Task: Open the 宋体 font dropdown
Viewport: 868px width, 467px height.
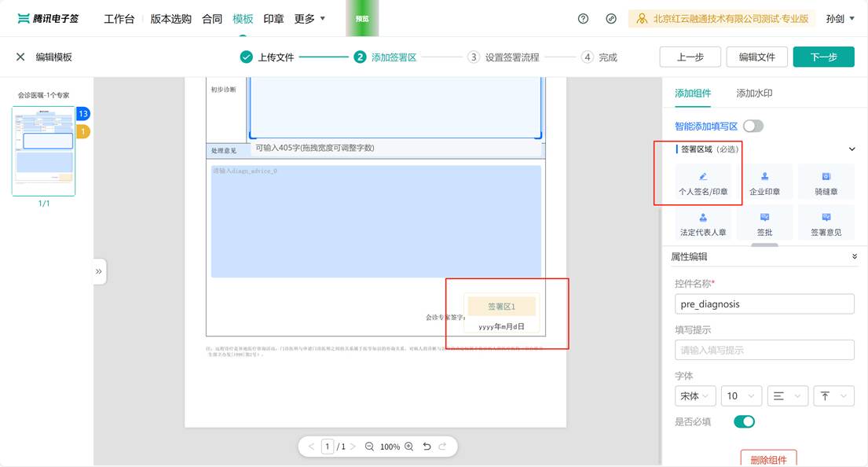Action: pos(695,396)
